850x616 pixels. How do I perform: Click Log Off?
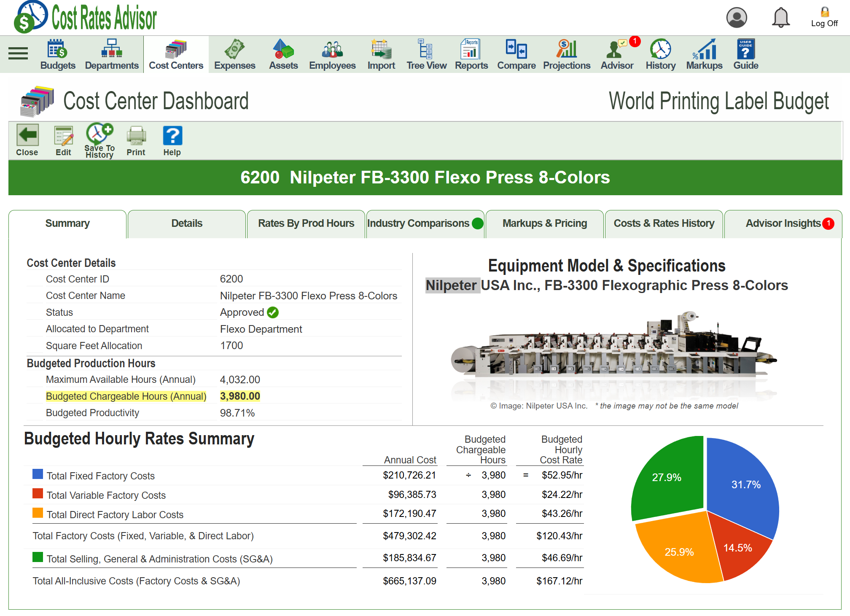824,17
